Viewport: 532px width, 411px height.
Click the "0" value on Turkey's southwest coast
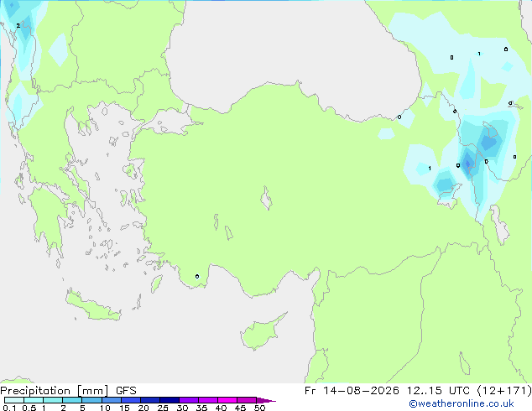pos(197,276)
